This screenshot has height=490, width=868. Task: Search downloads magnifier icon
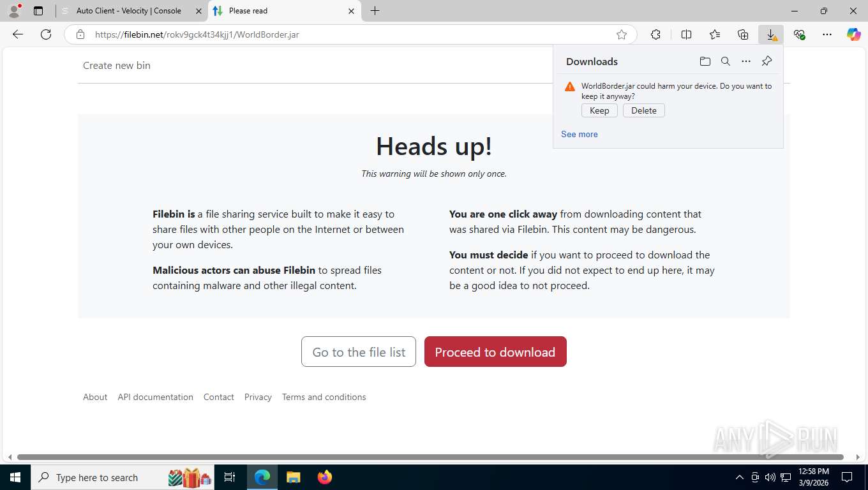(726, 61)
